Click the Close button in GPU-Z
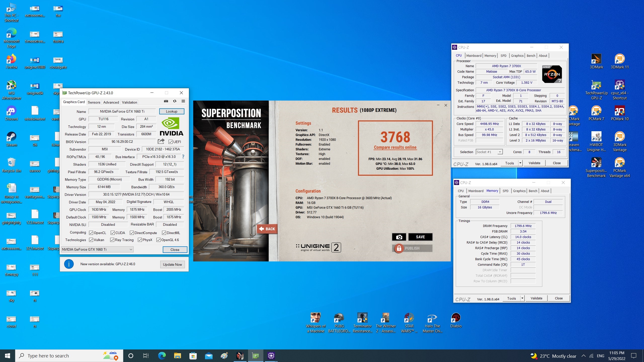 point(175,250)
